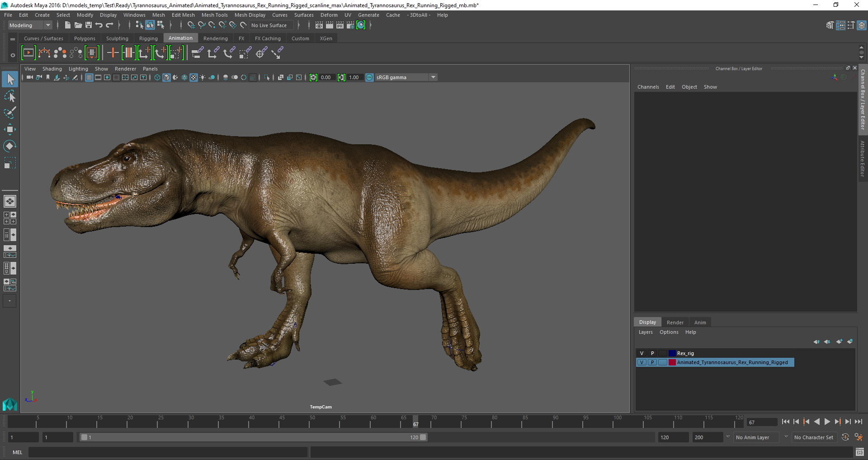Viewport: 868px width, 460px height.
Task: Create a new scene file icon
Action: [x=67, y=25]
